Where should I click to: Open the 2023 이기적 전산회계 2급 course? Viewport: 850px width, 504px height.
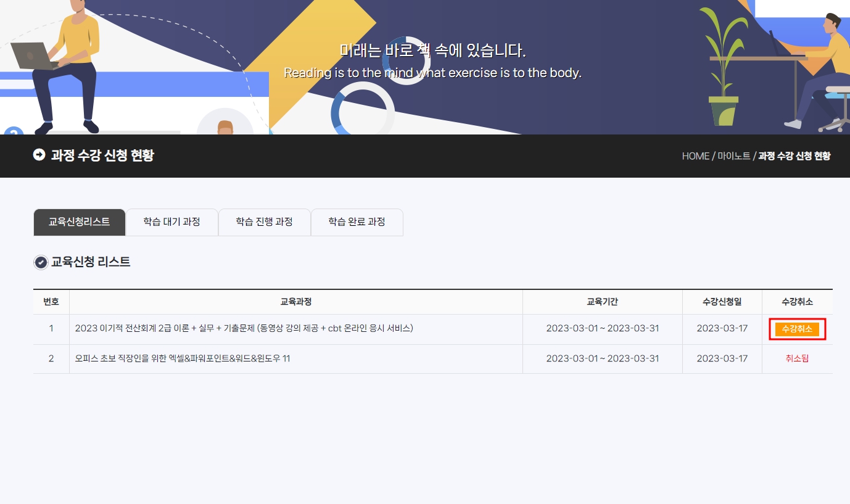[244, 328]
